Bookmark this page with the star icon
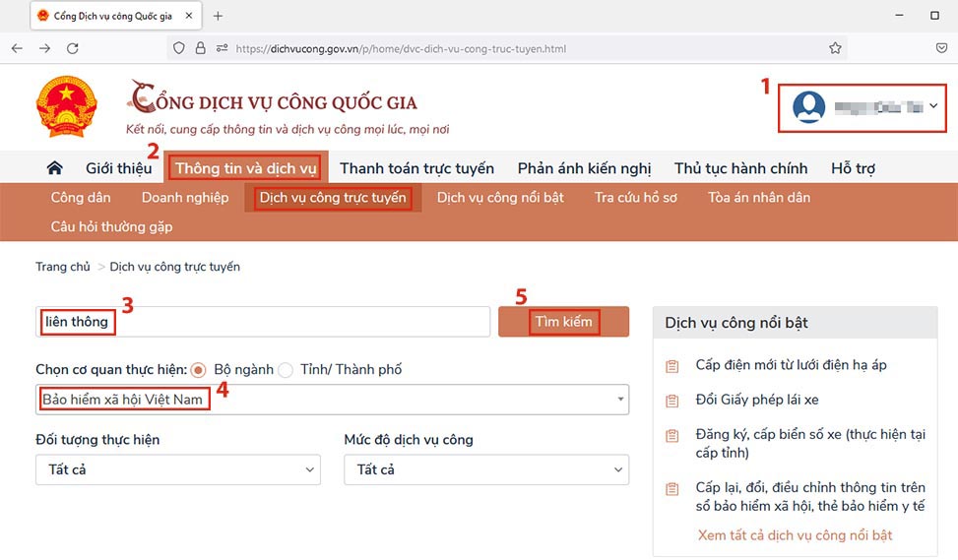 coord(835,48)
